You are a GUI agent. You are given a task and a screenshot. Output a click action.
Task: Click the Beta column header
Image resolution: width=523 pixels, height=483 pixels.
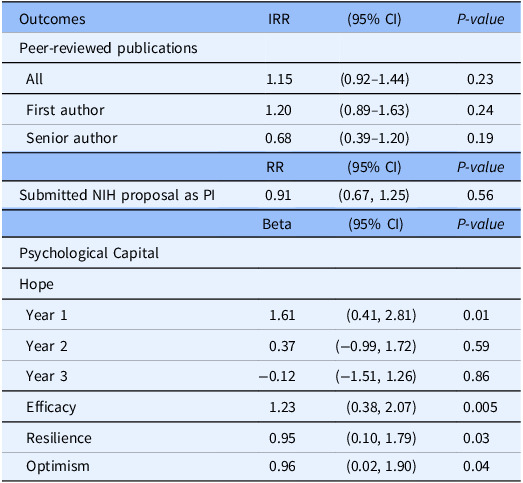[277, 224]
